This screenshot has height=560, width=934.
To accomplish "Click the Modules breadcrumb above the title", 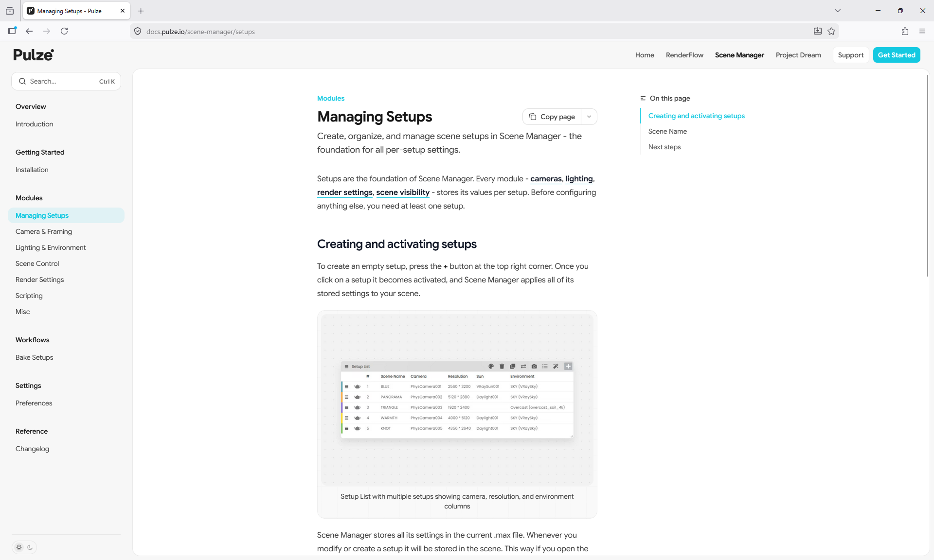I will (331, 98).
